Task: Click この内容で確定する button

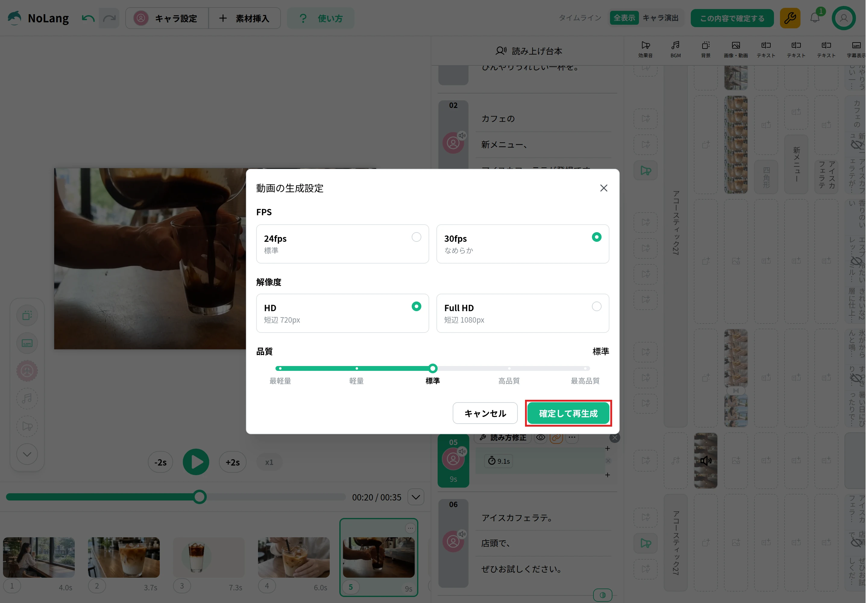Action: tap(732, 18)
